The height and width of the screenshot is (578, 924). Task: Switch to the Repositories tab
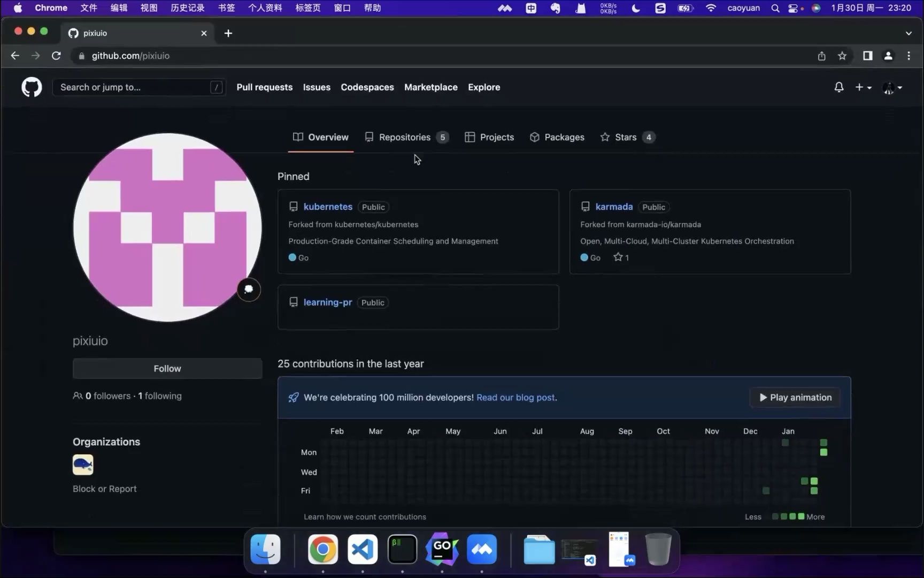tap(406, 138)
